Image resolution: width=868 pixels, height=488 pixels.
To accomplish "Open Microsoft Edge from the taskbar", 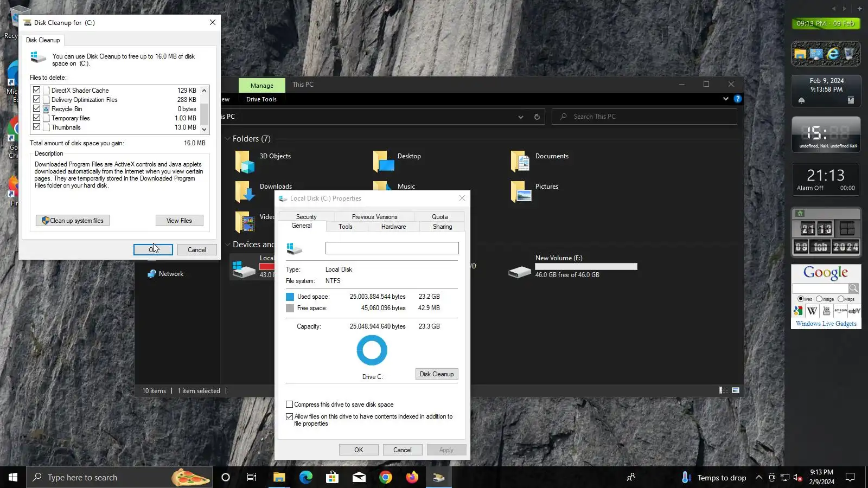I will pyautogui.click(x=306, y=477).
